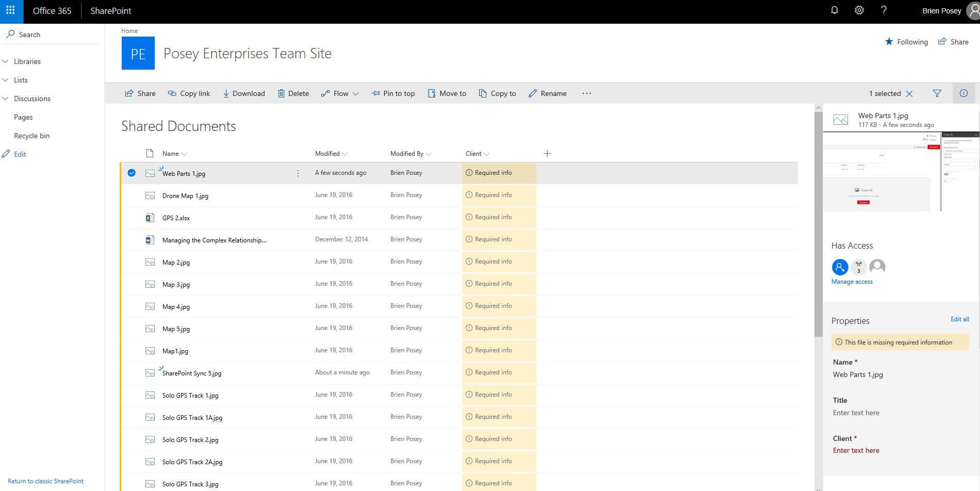Click Edit navigation link with pencil
The height and width of the screenshot is (491, 980).
pos(14,154)
